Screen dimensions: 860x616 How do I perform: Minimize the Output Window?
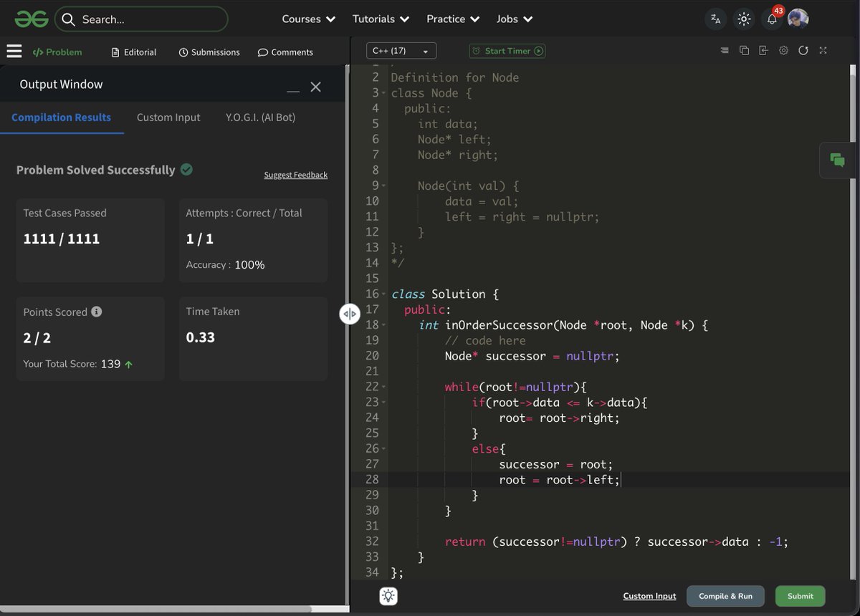point(292,91)
